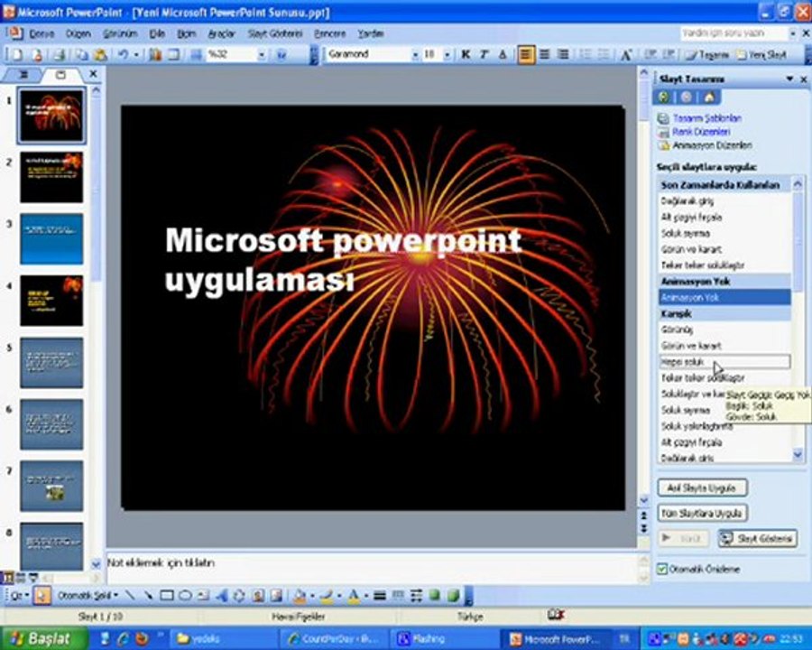Click the spelling status icon in status bar
The width and height of the screenshot is (812, 650).
click(555, 616)
